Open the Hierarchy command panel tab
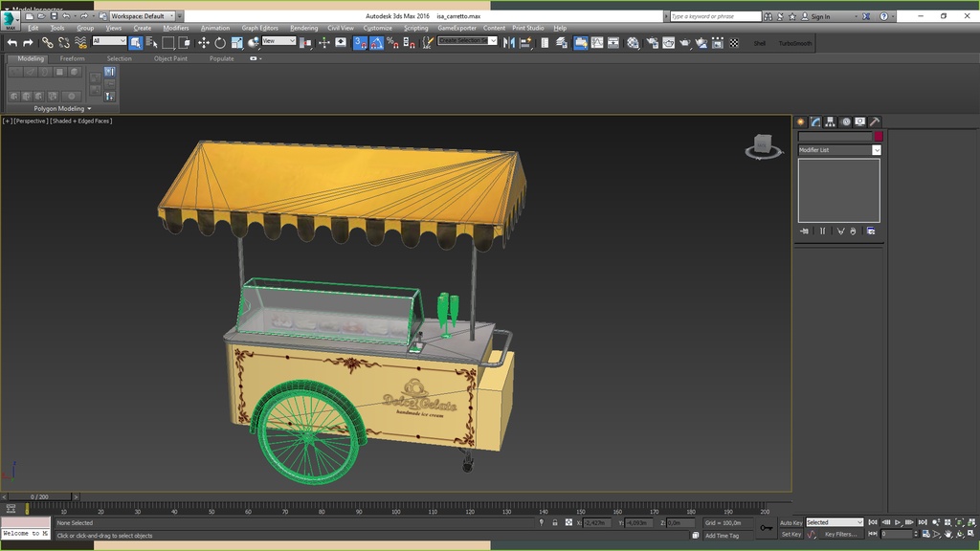Image resolution: width=980 pixels, height=551 pixels. 831,121
